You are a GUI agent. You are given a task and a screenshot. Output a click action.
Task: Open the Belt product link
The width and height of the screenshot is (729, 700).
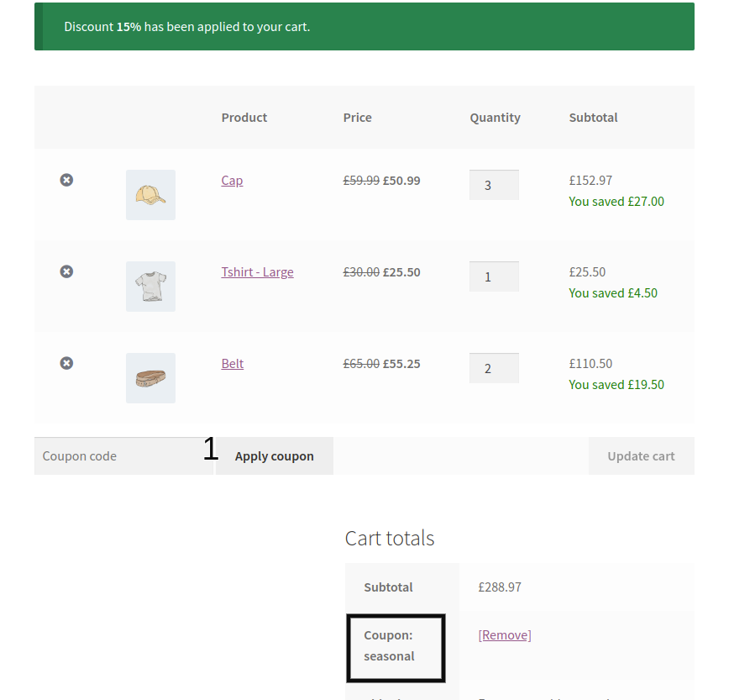233,364
